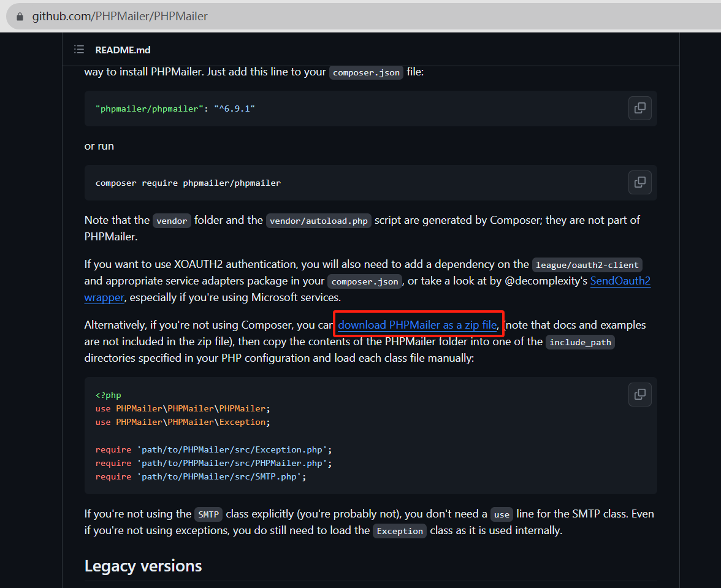Click the league/oauth2-client inline code
This screenshot has width=721, height=588.
(x=587, y=265)
